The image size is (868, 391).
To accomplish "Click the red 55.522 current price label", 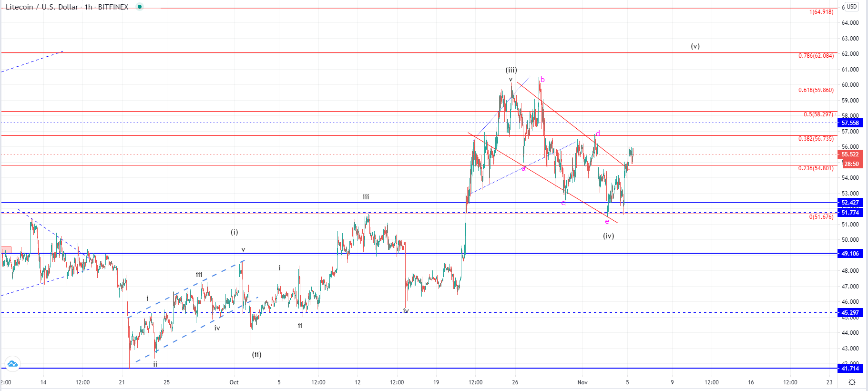I will coord(850,154).
